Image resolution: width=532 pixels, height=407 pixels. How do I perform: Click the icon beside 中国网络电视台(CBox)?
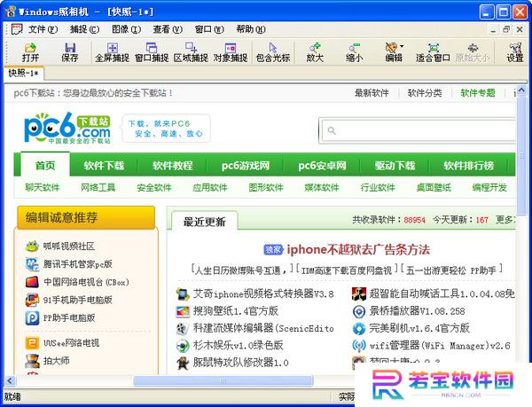point(32,282)
